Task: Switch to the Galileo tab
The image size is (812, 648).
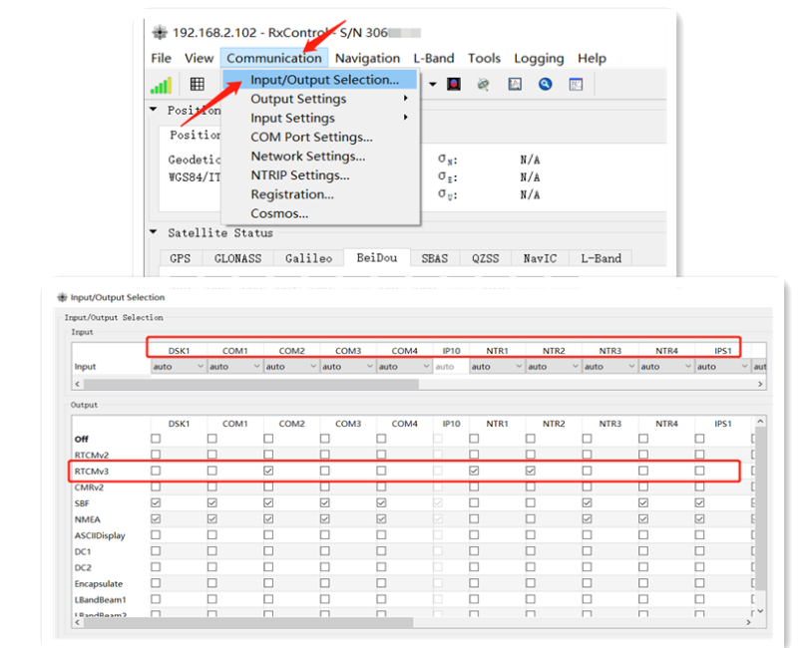Action: pos(308,258)
